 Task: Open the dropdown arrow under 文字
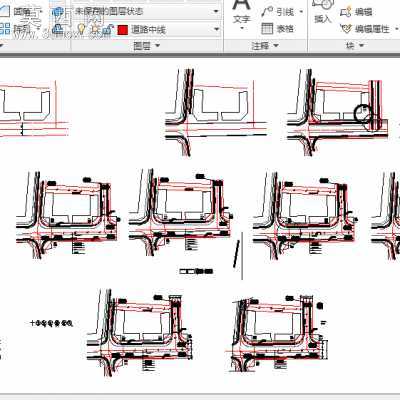tap(242, 29)
